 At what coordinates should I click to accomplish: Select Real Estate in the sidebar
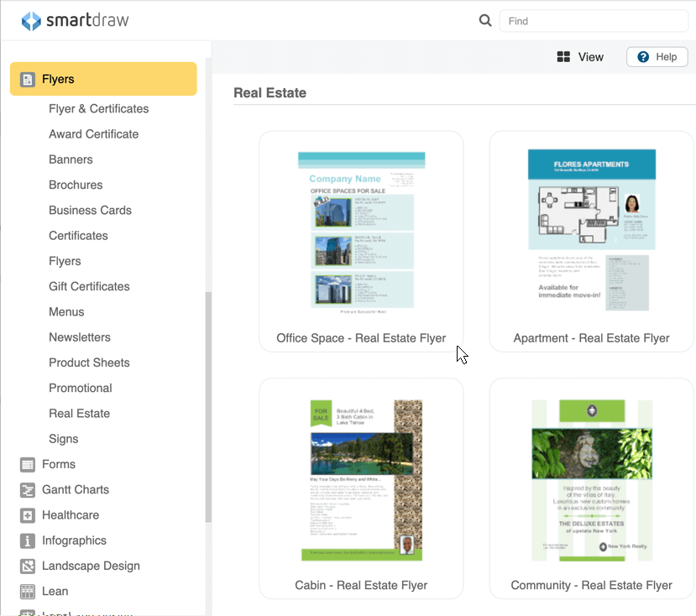pyautogui.click(x=80, y=413)
